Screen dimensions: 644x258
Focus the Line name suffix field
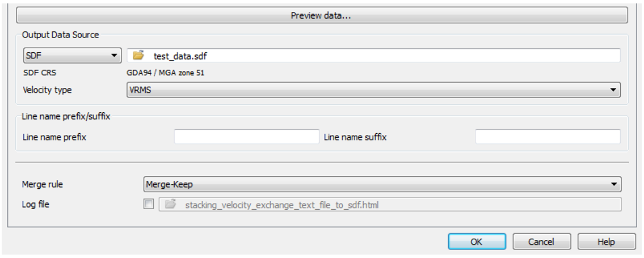coord(548,137)
